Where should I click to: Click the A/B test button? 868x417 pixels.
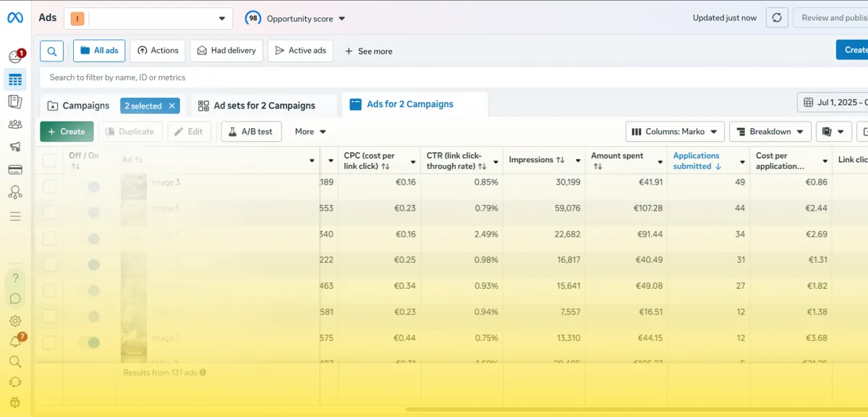(251, 132)
